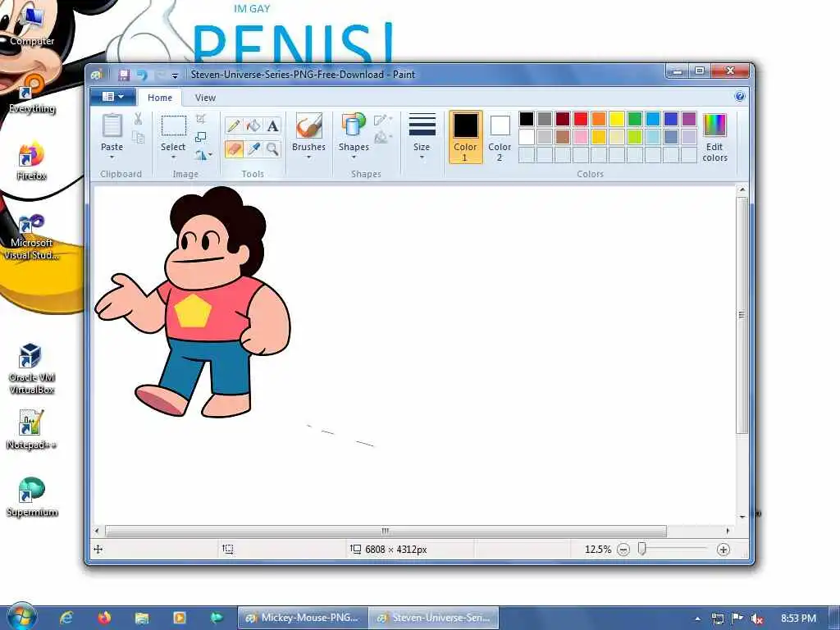Click the Save icon in quick access toolbar
The width and height of the screenshot is (840, 630).
124,75
